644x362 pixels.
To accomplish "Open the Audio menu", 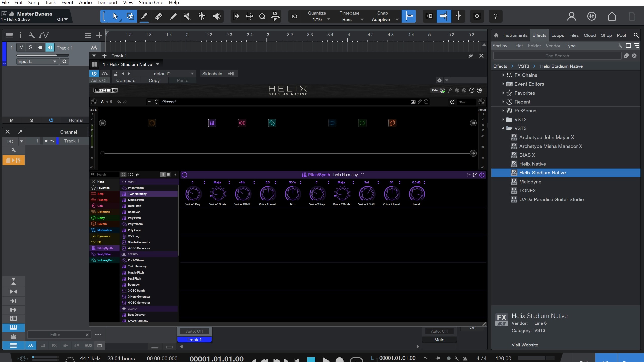I will click(85, 3).
